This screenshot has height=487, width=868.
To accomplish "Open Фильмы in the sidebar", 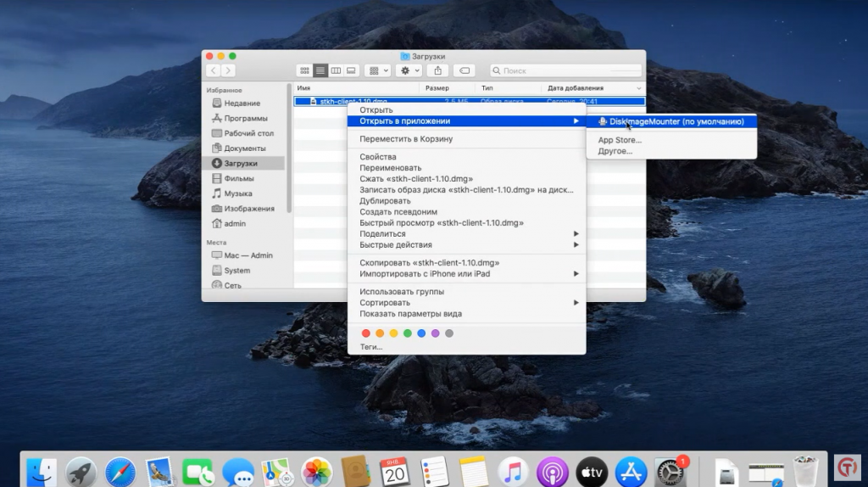I will click(238, 178).
